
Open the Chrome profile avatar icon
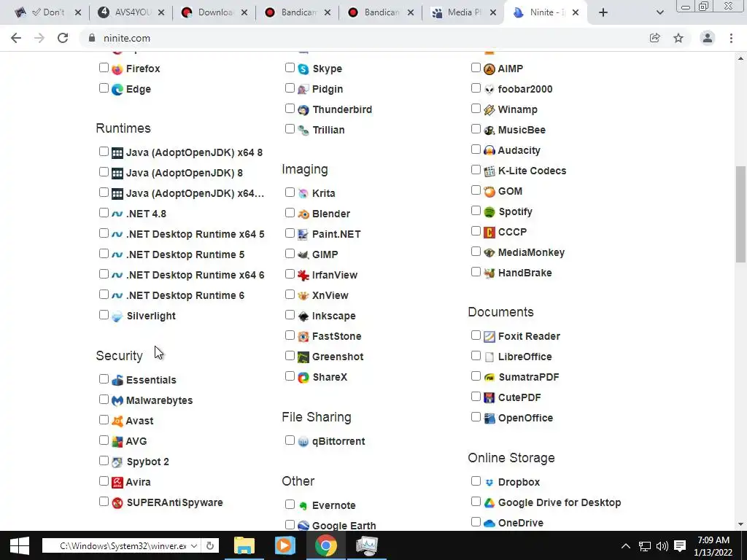coord(708,38)
